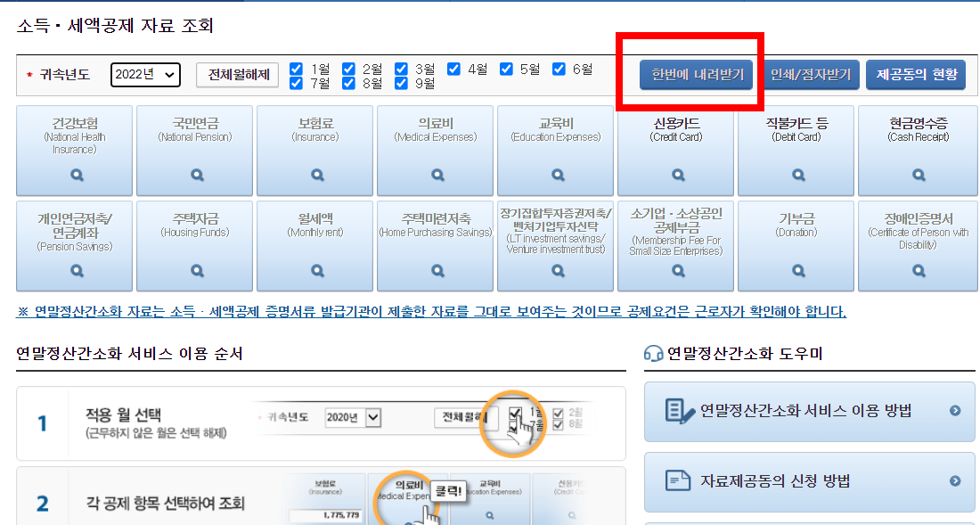
Task: Click the 소기업·소상공인 공제부금 magnifier icon
Action: pos(678,271)
